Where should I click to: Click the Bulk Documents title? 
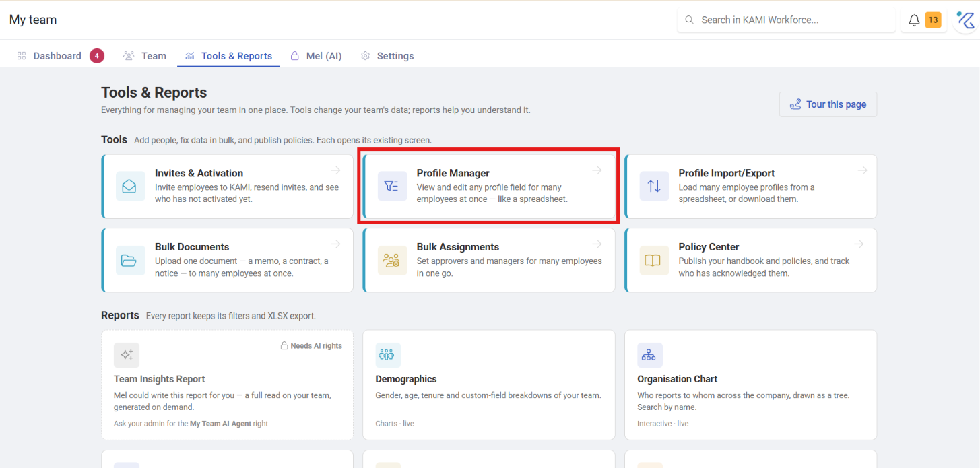[x=192, y=247]
